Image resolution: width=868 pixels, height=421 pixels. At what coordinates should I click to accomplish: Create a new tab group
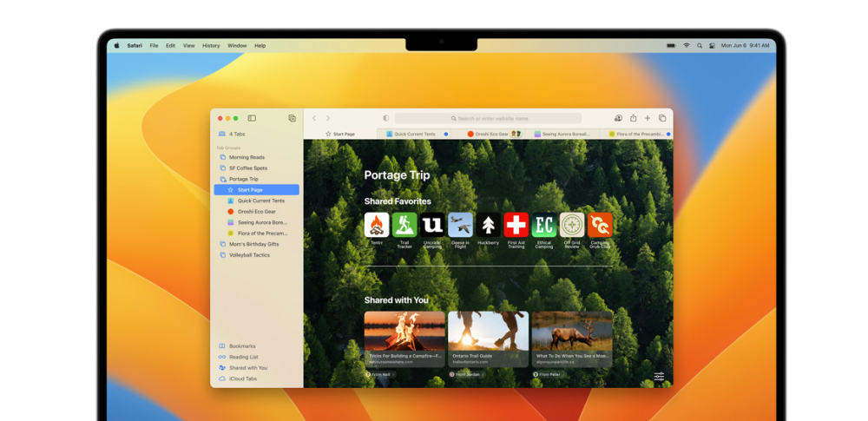click(x=293, y=118)
